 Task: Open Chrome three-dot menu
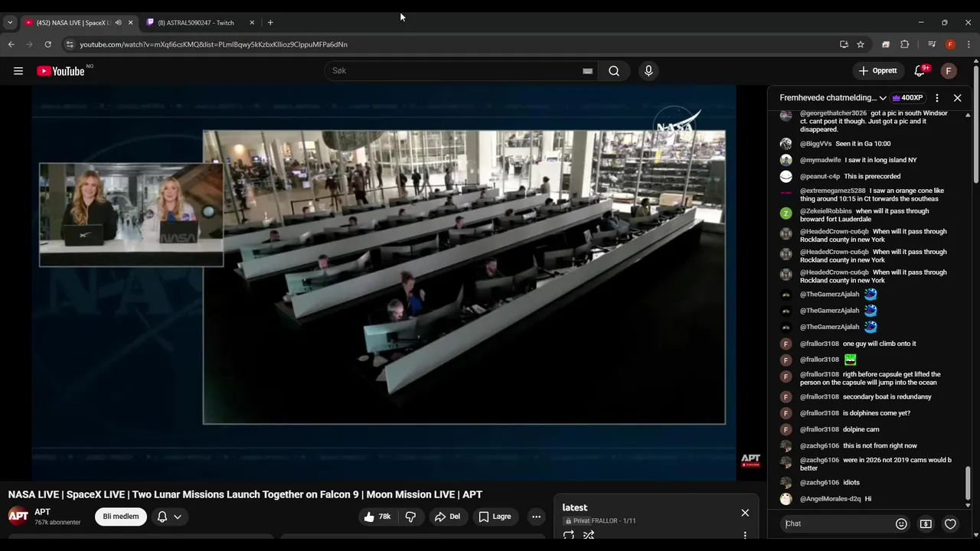pyautogui.click(x=969, y=44)
